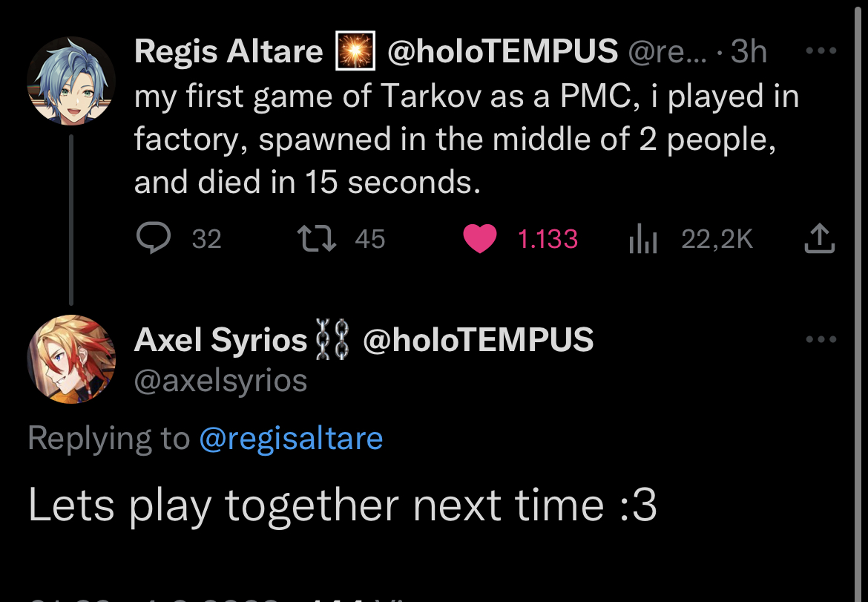Click the chain emoji beside Axel Syrios
This screenshot has height=602, width=868.
pos(329,340)
